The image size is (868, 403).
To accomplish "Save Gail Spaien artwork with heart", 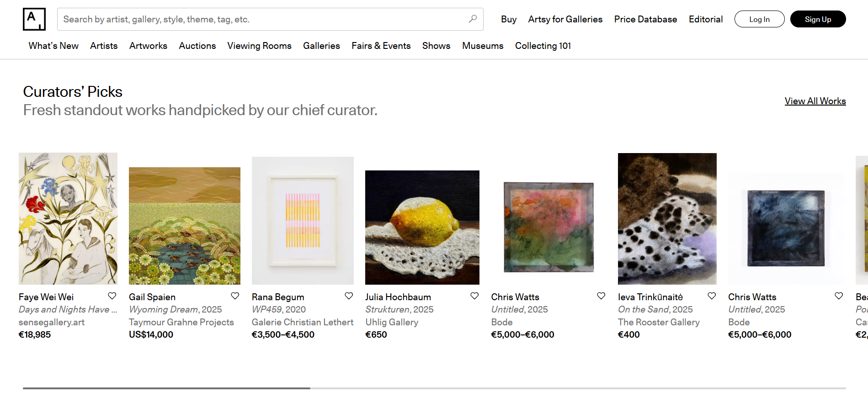I will point(235,296).
